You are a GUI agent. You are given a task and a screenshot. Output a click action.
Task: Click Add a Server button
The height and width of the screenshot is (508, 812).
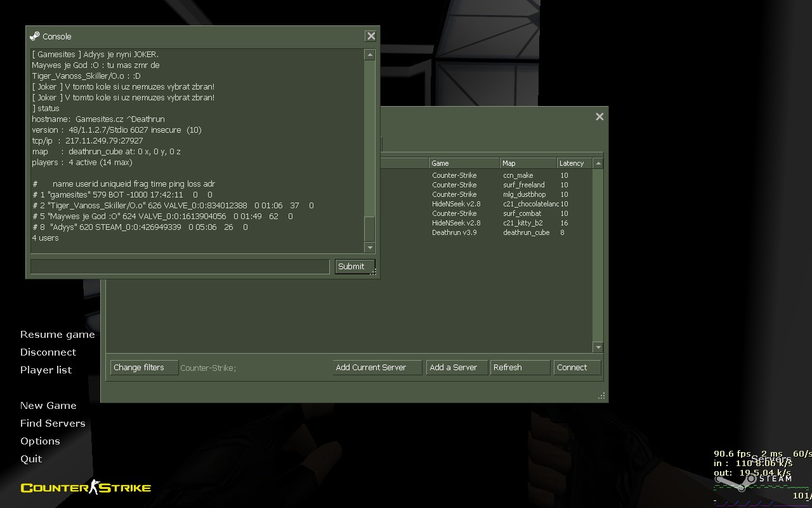pos(457,368)
